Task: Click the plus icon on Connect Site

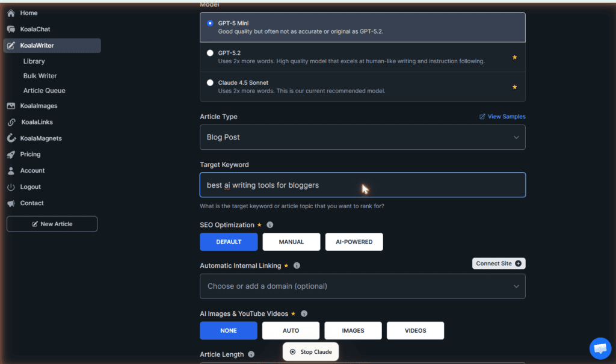Action: click(518, 264)
